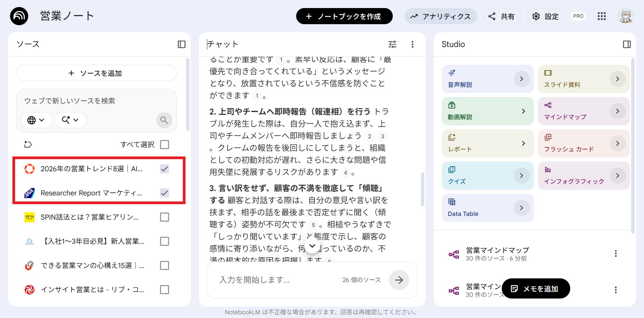Viewport: 644px width, 318px height.
Task: Click the chat panel scrollbar
Action: coord(423,189)
